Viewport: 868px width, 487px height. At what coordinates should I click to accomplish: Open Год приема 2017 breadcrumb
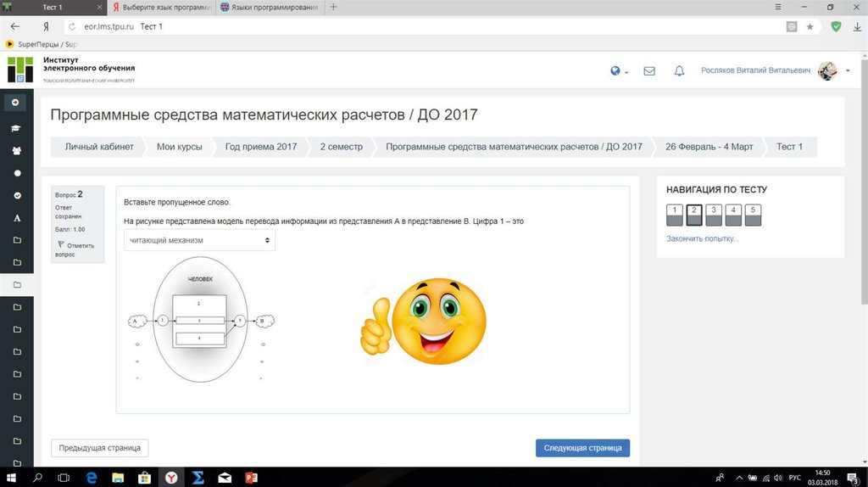click(x=261, y=147)
